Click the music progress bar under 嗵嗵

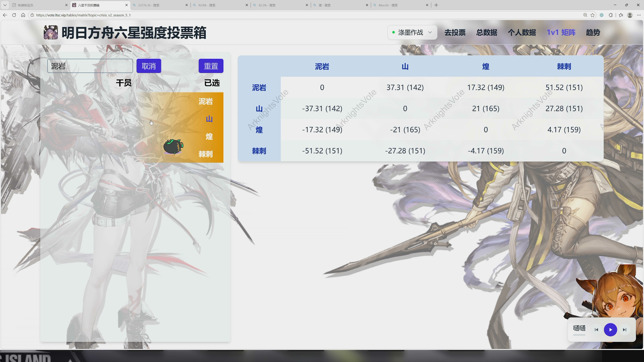[x=579, y=335]
